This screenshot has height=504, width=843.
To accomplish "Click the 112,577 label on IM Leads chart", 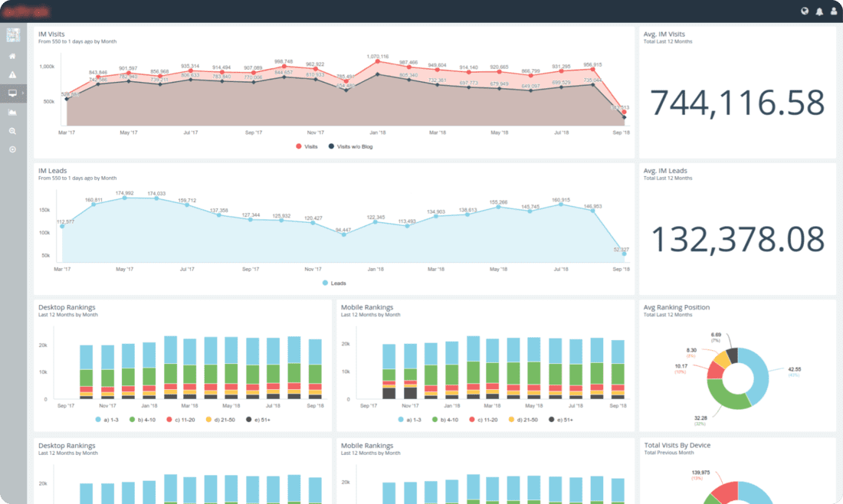I will click(66, 222).
